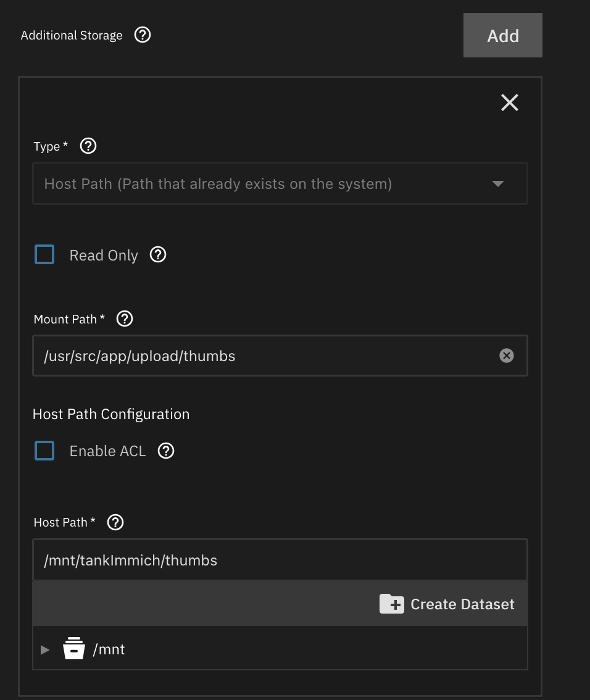
Task: Click the /mnt dataset drive icon
Action: 74,649
